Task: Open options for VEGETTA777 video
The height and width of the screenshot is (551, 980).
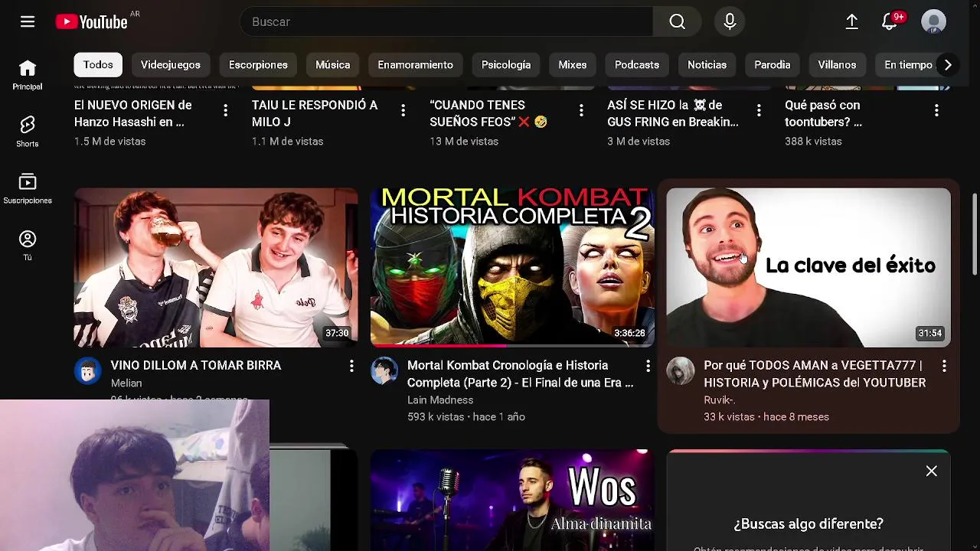Action: pos(944,366)
